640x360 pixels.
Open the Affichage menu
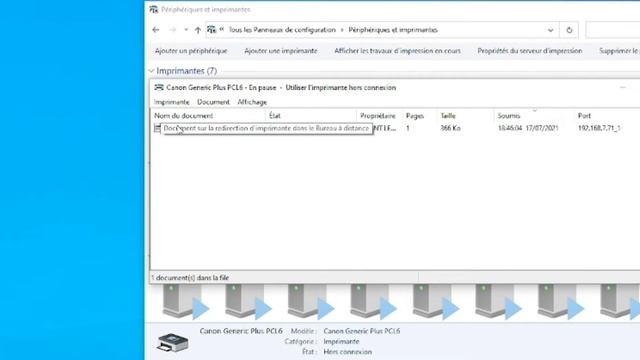click(252, 102)
